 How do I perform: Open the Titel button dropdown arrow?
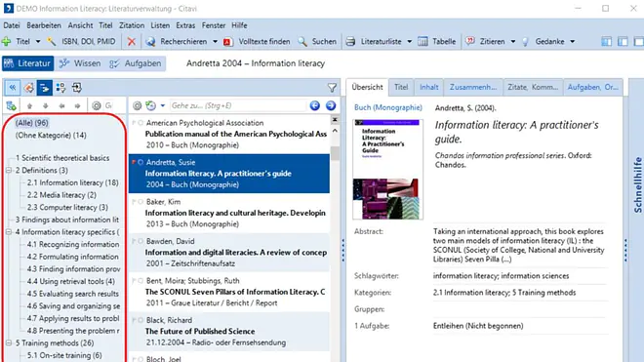(x=38, y=42)
